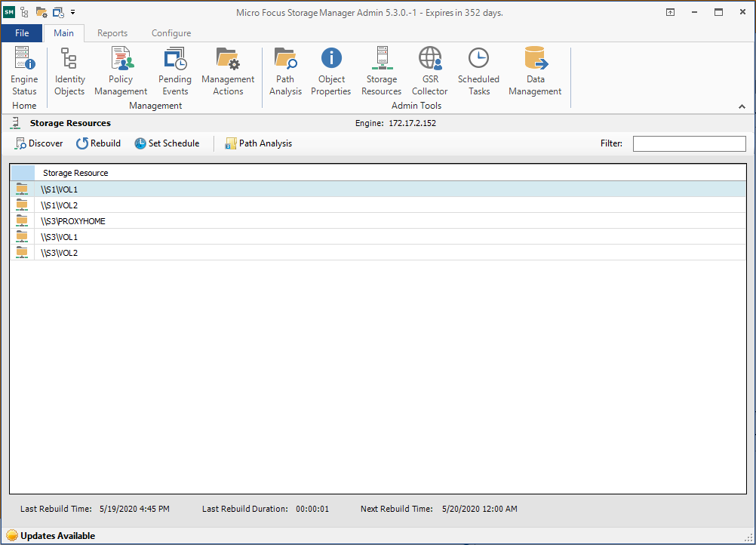Screen dimensions: 756x545
Task: Click the pending events quick access icon
Action: pyautogui.click(x=58, y=13)
